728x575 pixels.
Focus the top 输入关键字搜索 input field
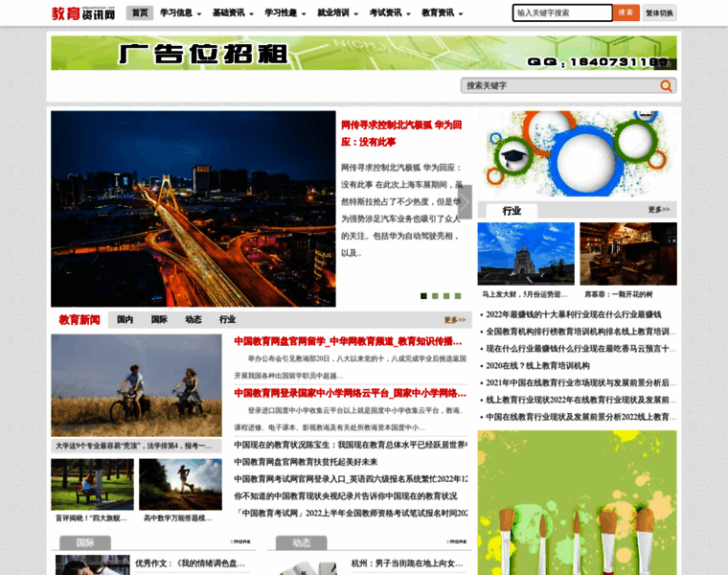[x=562, y=13]
